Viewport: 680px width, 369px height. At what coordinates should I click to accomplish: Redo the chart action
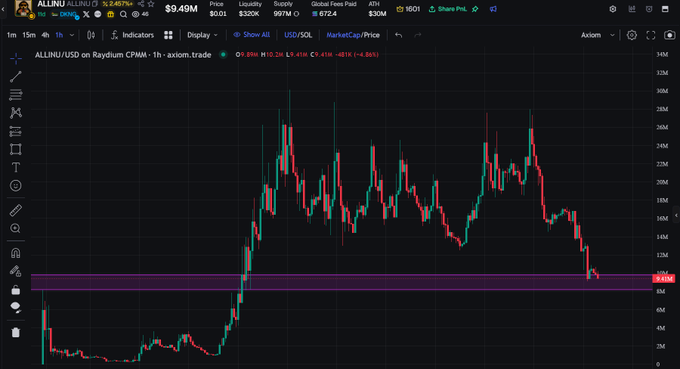418,35
